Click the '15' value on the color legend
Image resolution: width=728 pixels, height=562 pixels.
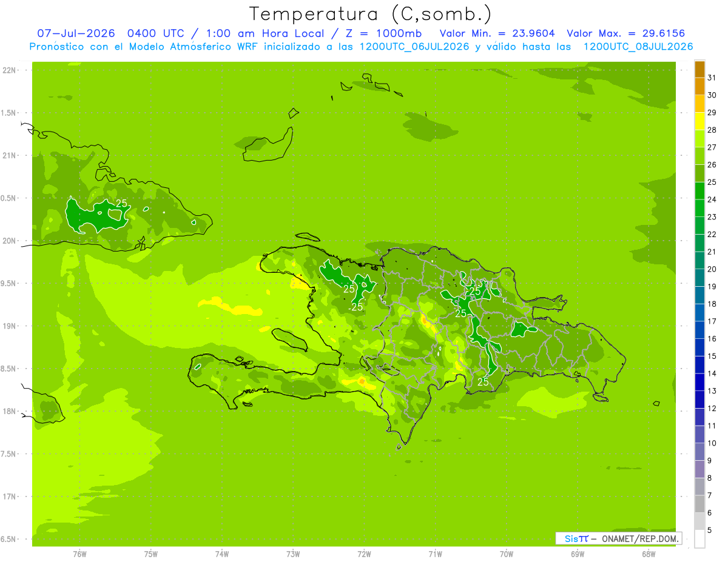(712, 356)
